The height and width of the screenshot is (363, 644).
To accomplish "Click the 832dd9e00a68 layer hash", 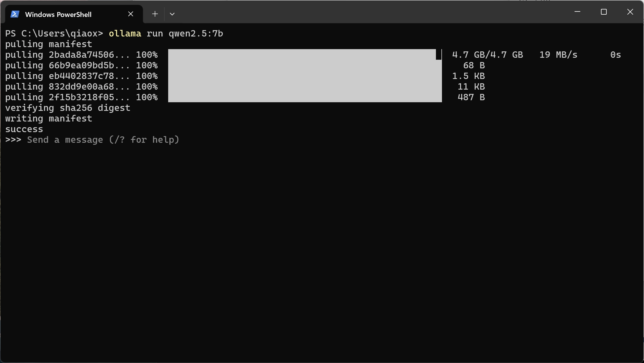I will (82, 87).
